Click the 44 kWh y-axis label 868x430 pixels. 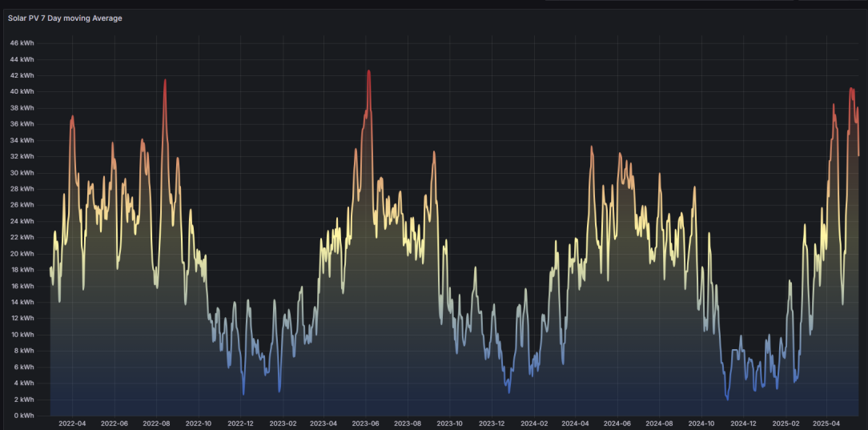[22, 59]
